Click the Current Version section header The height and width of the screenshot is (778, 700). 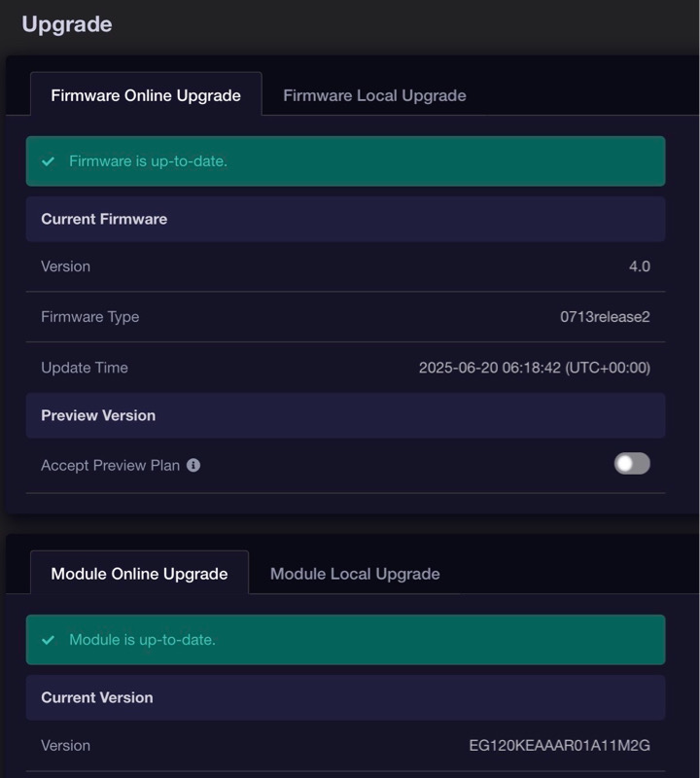click(x=97, y=697)
